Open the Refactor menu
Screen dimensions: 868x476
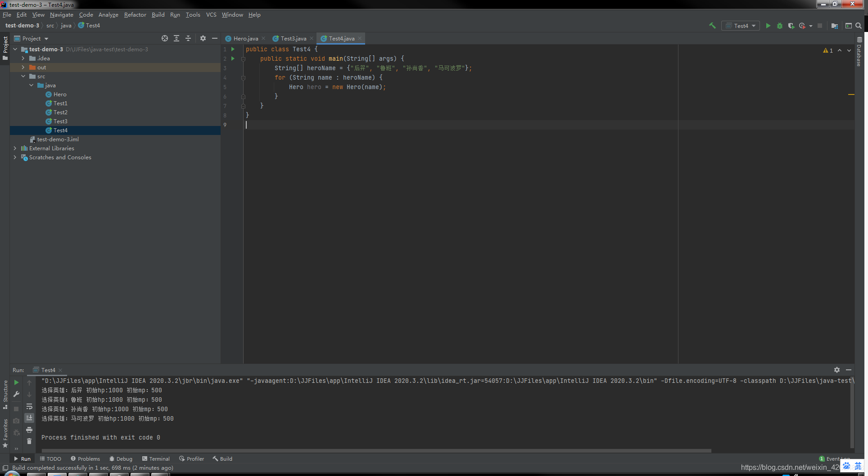pyautogui.click(x=135, y=15)
